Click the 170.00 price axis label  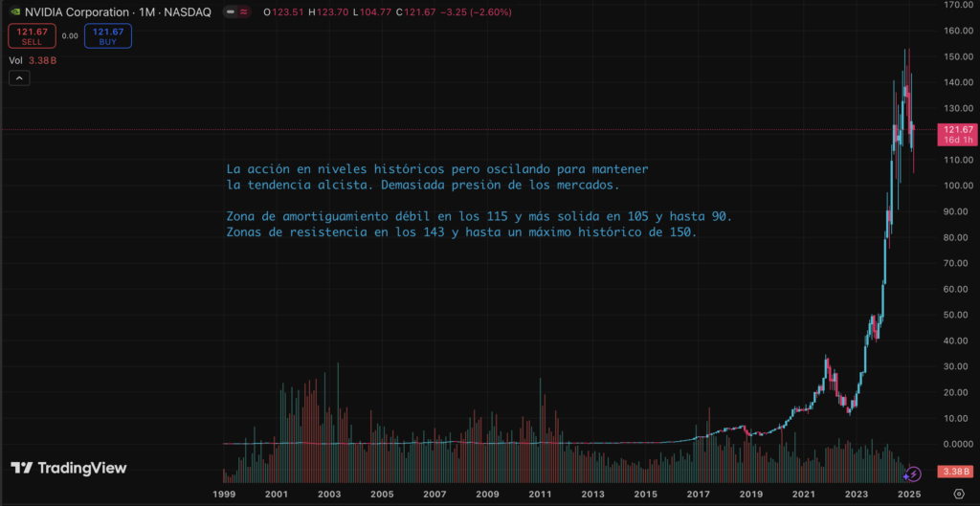click(957, 5)
